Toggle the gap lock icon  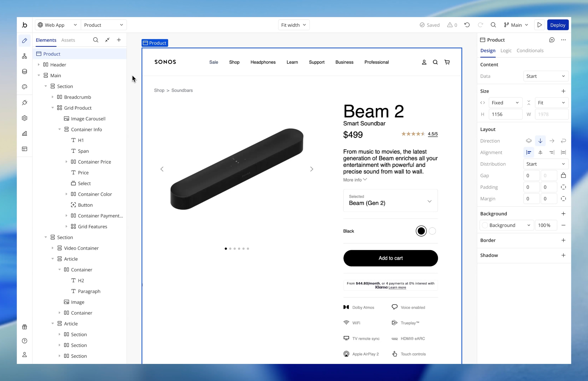coord(563,175)
